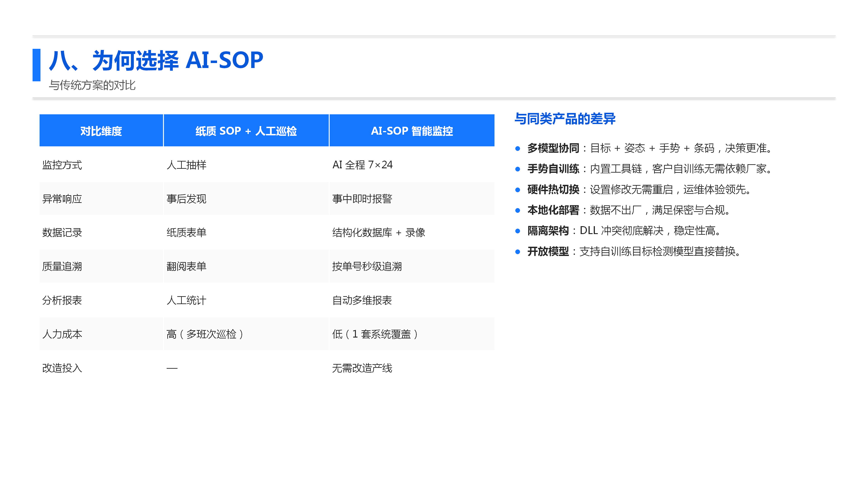Click the subtitle "与传统方案的对比"
Image resolution: width=868 pixels, height=488 pixels.
[x=92, y=85]
